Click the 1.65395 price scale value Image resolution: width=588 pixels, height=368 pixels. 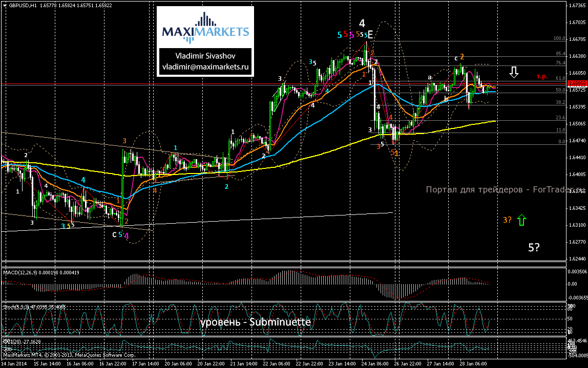coord(578,106)
